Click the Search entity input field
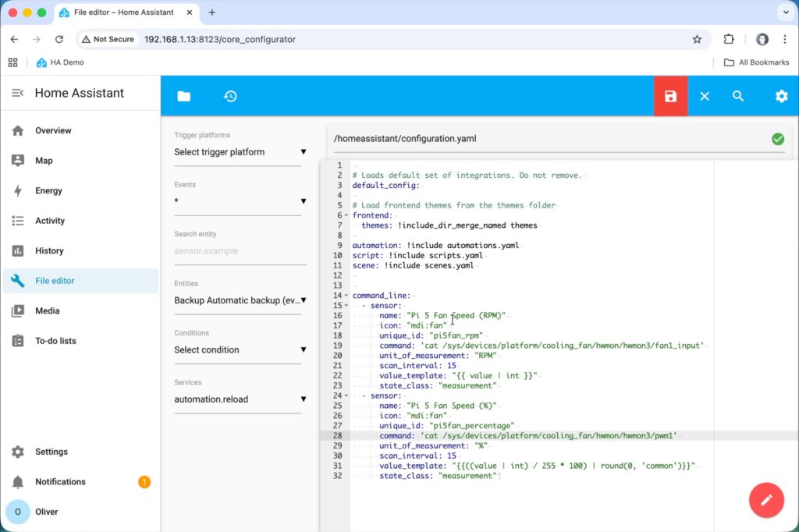 [x=237, y=251]
